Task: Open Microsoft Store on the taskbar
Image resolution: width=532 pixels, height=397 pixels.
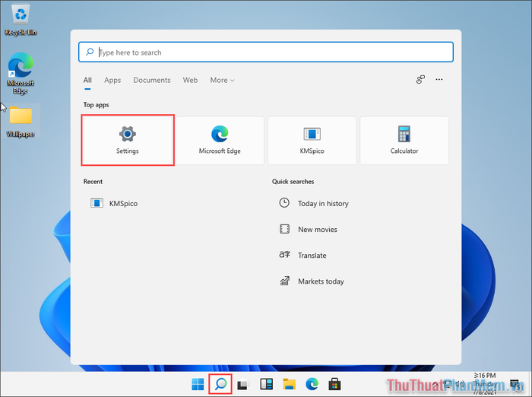Action: (x=334, y=384)
